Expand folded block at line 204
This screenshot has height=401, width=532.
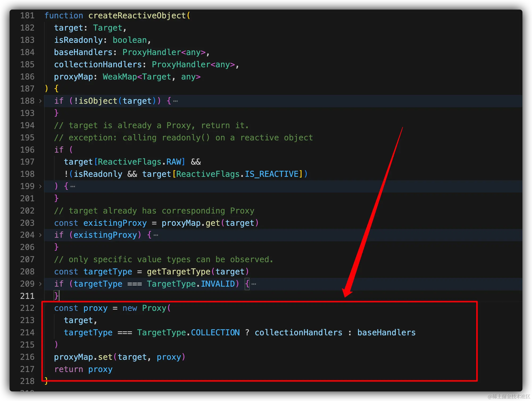[x=40, y=235]
